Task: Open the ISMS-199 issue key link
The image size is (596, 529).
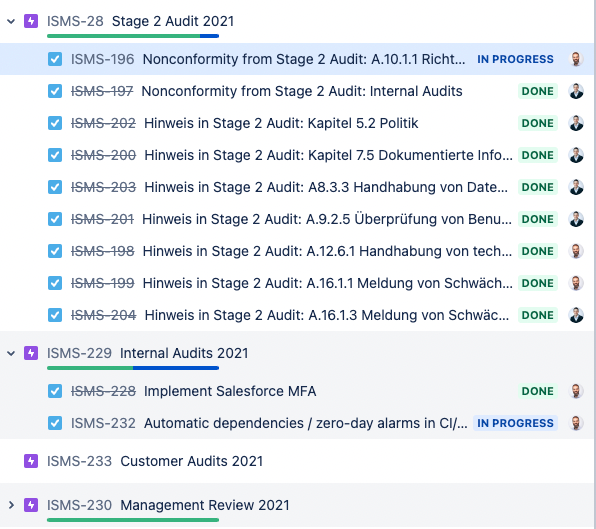Action: [103, 283]
